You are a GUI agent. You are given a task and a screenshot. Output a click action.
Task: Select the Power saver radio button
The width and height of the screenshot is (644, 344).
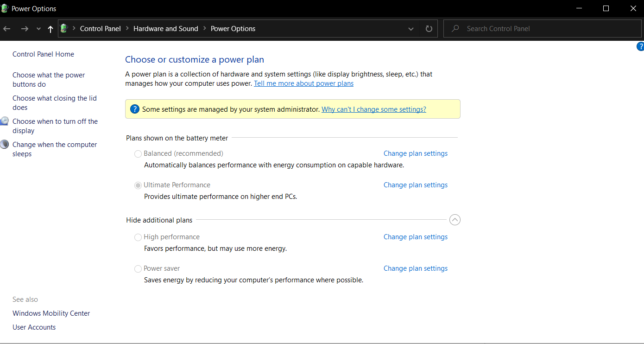(138, 269)
